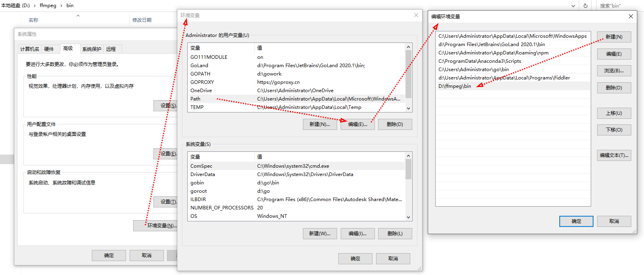
Task: Click the 新建(N) button in path editor
Action: tap(614, 37)
